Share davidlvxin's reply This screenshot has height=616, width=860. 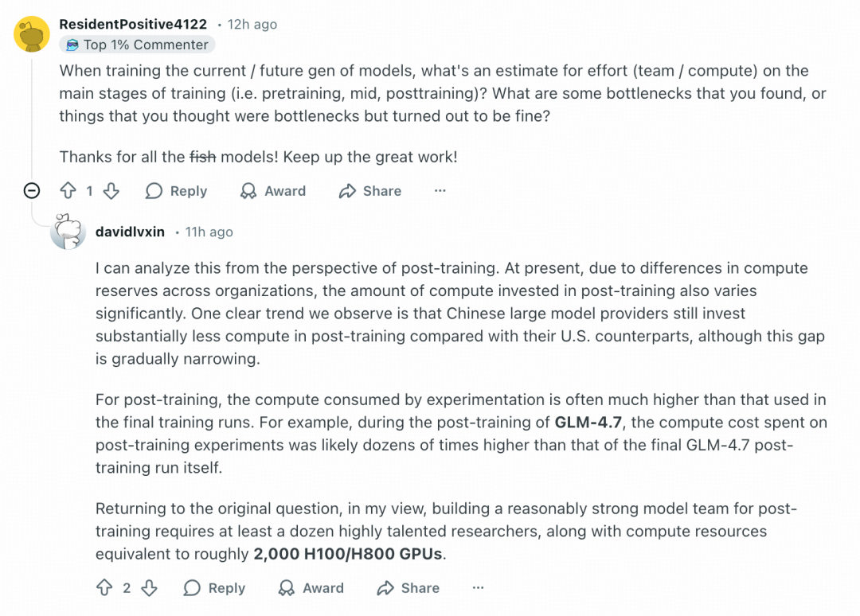coord(408,588)
